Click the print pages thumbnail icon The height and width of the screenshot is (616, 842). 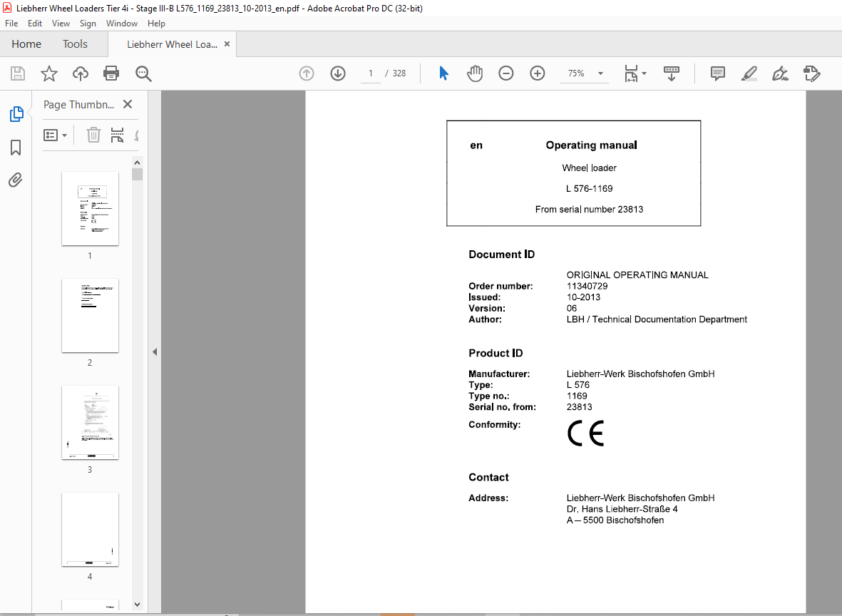coord(117,135)
